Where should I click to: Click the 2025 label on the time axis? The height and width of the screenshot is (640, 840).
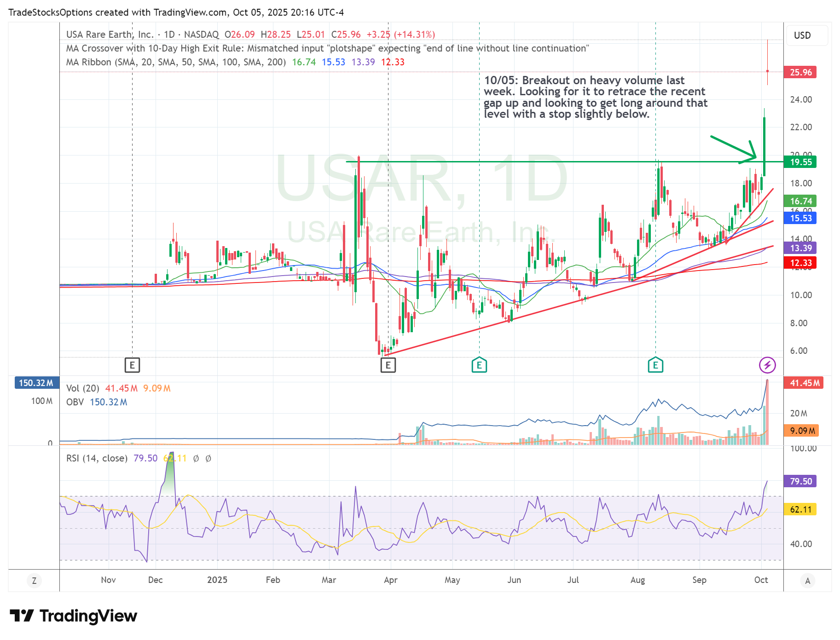[217, 580]
